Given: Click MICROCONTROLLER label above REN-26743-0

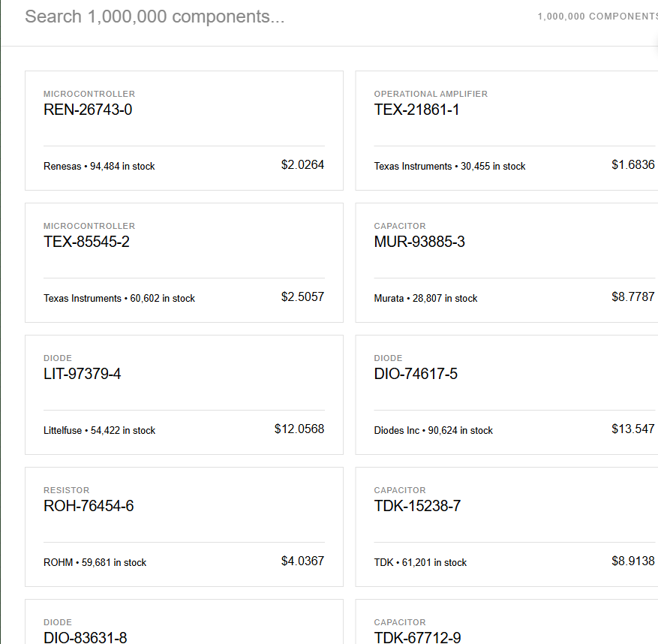Looking at the screenshot, I should coord(89,94).
